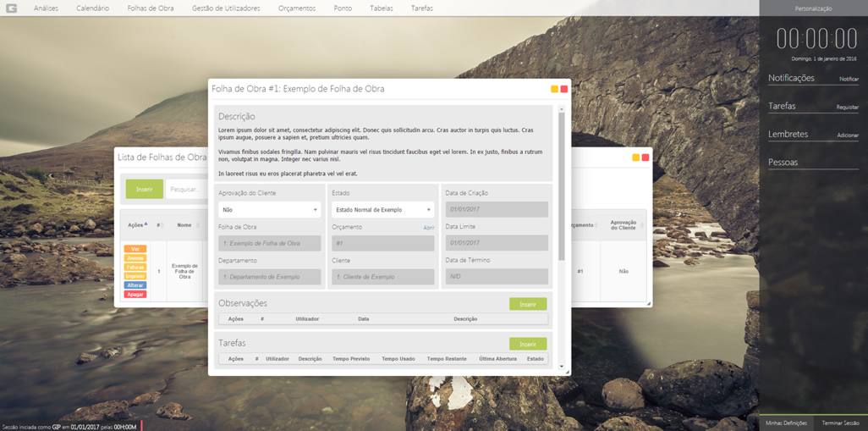The height and width of the screenshot is (431, 868).
Task: Minimize the Lista de Folhas de Obra window
Action: click(636, 157)
